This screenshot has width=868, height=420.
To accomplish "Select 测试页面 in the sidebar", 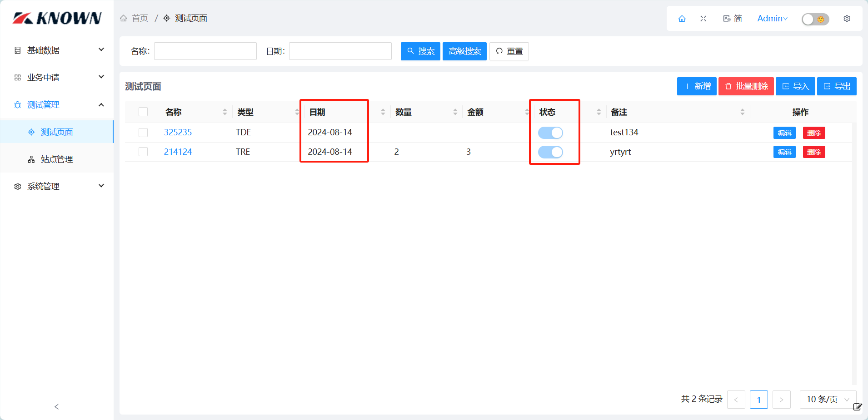I will 57,132.
